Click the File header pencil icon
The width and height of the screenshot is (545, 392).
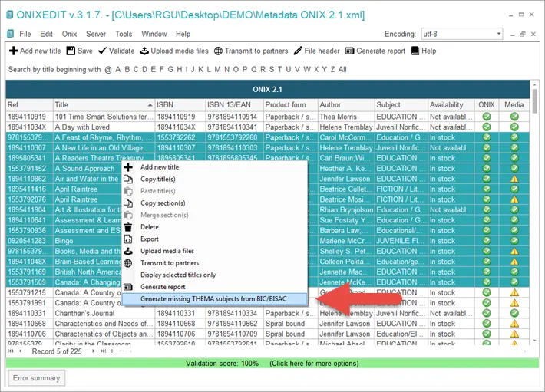(x=298, y=51)
